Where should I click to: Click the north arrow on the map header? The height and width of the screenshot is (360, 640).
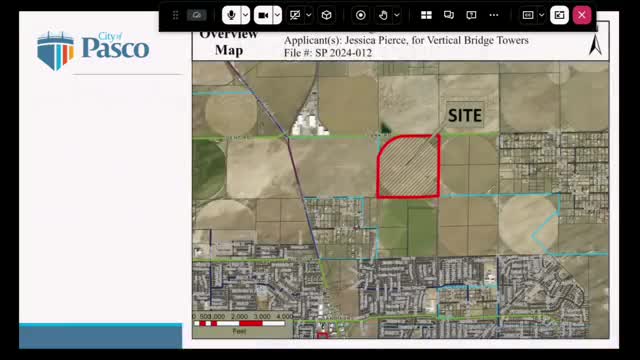point(595,45)
